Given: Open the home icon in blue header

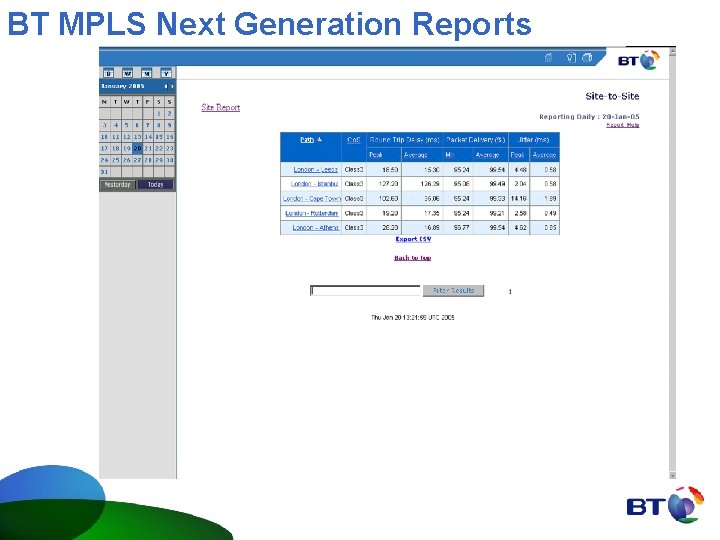Looking at the screenshot, I should pyautogui.click(x=548, y=58).
